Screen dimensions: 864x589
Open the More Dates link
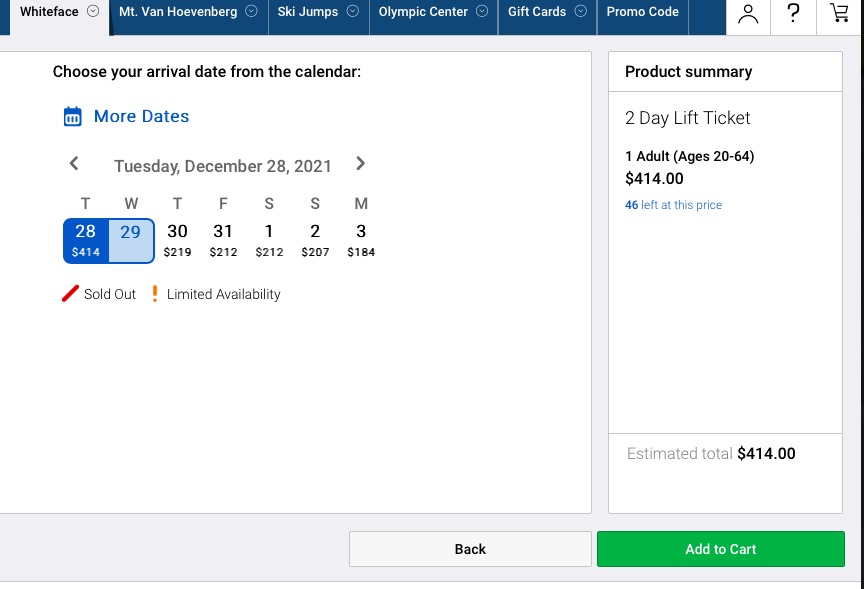click(141, 116)
